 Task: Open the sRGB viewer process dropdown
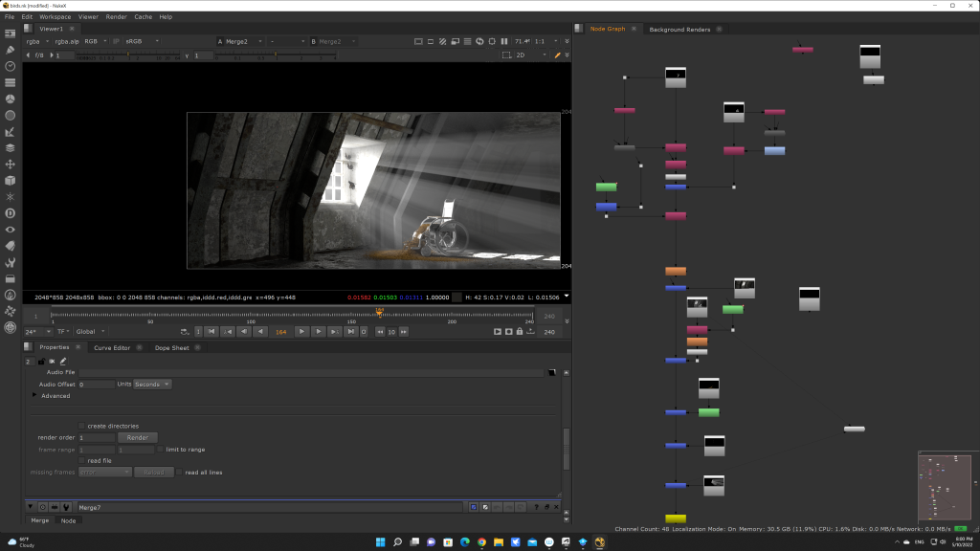point(141,42)
